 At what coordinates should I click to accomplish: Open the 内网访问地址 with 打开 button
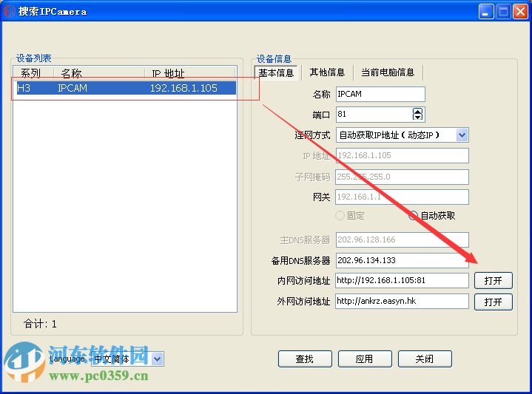pyautogui.click(x=494, y=281)
